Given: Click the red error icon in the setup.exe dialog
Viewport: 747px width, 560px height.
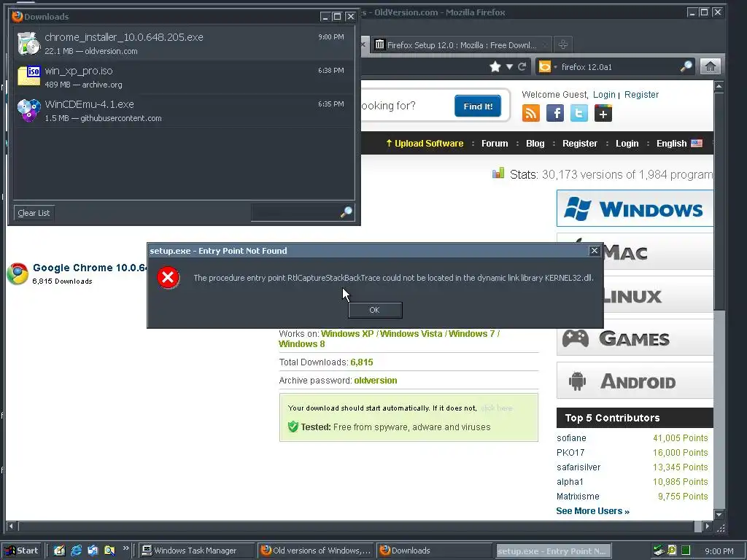Looking at the screenshot, I should (x=169, y=278).
